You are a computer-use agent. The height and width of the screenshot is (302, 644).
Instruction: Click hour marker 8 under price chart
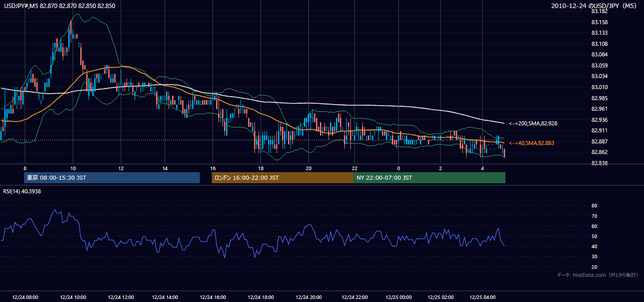click(25, 168)
